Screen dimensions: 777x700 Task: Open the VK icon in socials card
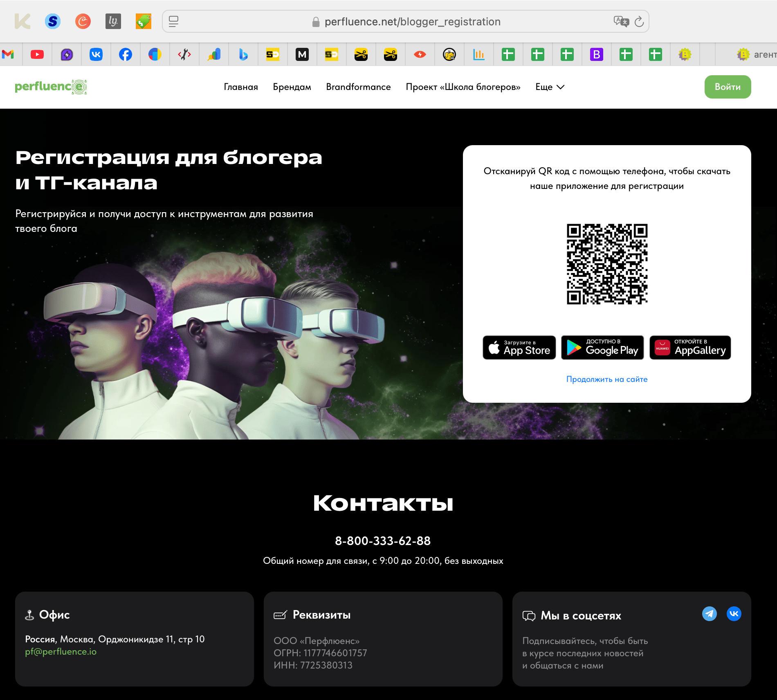[x=734, y=614]
